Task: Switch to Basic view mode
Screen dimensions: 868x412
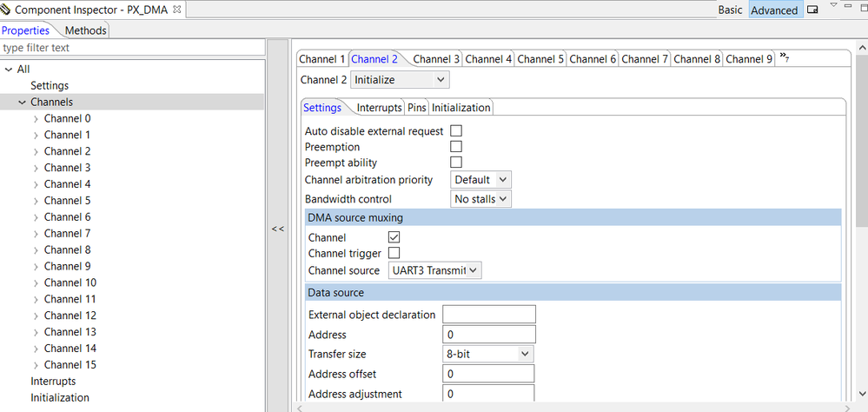Action: point(730,10)
